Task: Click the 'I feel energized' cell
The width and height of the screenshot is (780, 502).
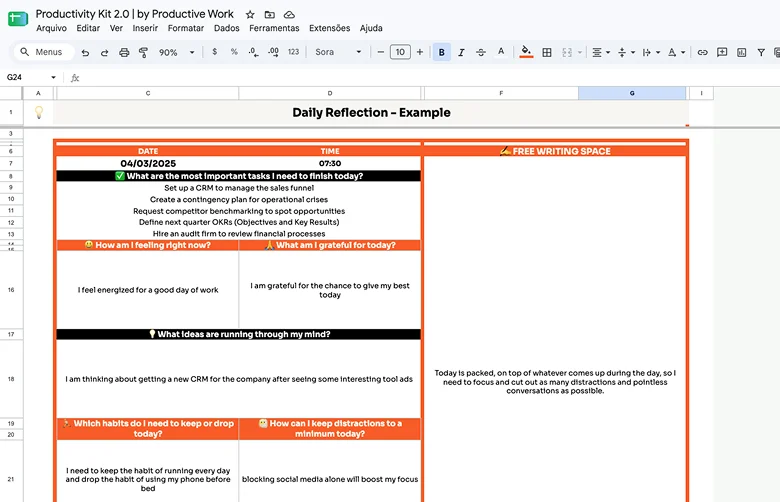Action: (x=148, y=290)
